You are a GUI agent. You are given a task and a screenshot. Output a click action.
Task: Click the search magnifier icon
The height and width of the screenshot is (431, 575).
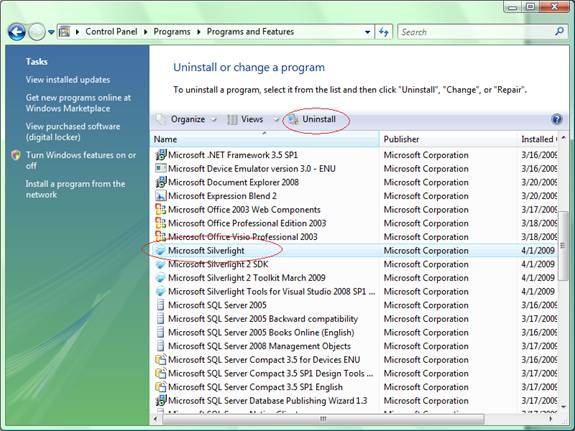559,32
